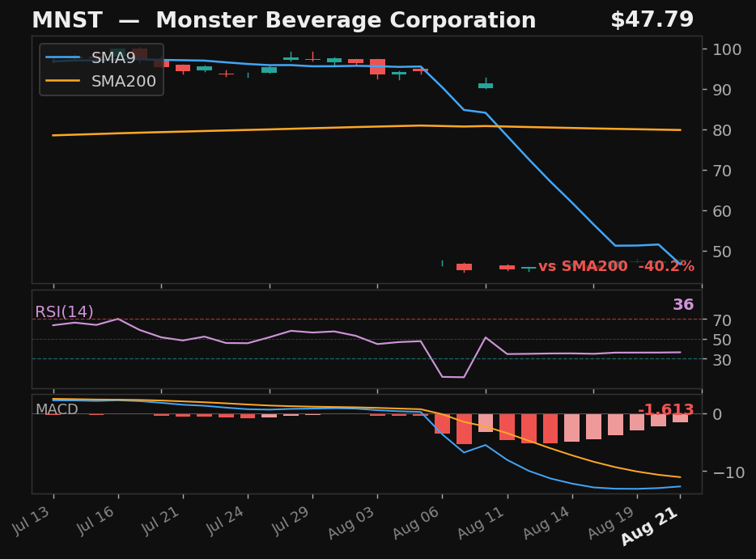
Task: Click the MACD value -1.613 readout
Action: pos(666,409)
